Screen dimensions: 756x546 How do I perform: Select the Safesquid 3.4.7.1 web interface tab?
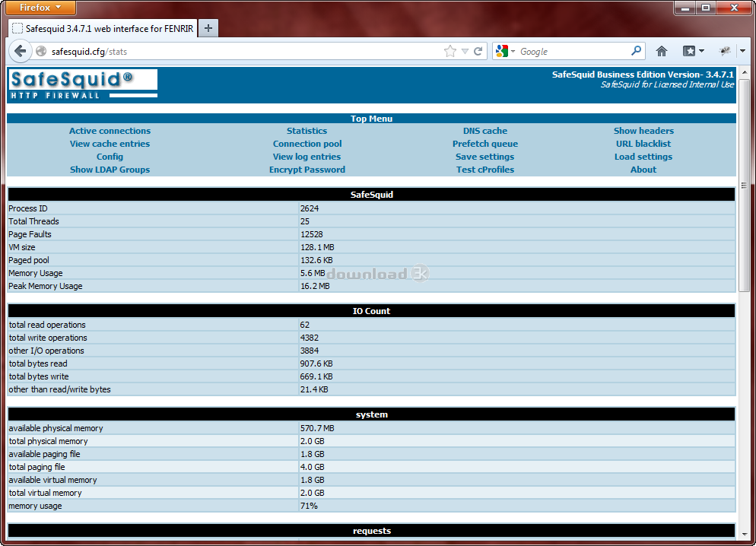point(103,28)
